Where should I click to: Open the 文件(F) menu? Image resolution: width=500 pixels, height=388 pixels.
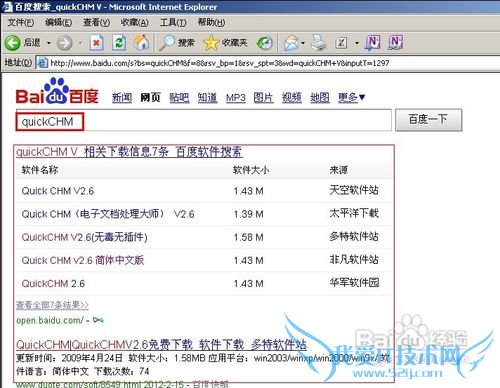click(21, 22)
